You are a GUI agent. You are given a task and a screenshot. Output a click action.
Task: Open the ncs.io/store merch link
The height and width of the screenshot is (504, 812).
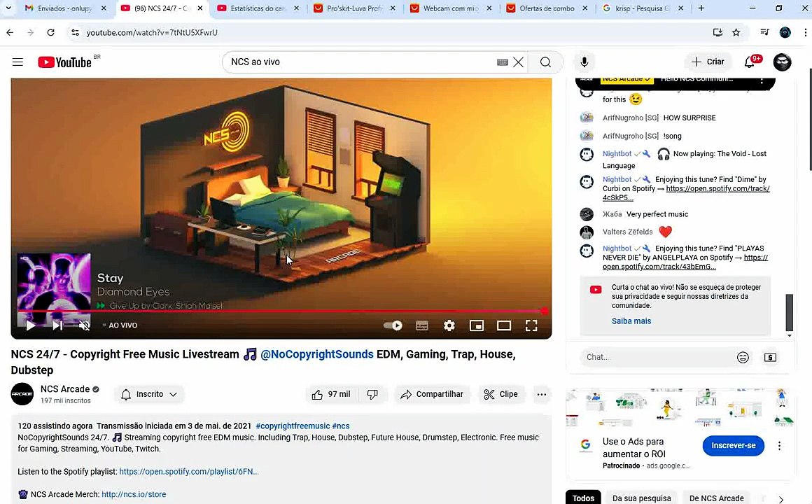[134, 494]
